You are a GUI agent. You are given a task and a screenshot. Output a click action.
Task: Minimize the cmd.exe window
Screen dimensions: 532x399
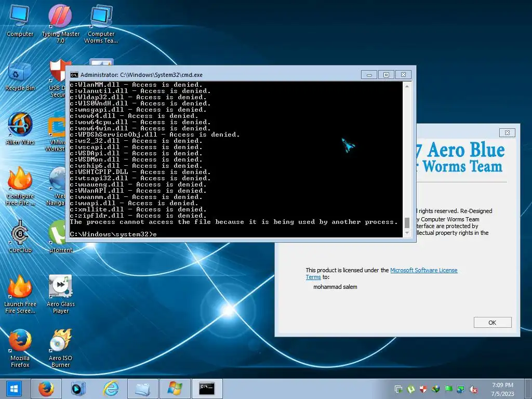[369, 75]
